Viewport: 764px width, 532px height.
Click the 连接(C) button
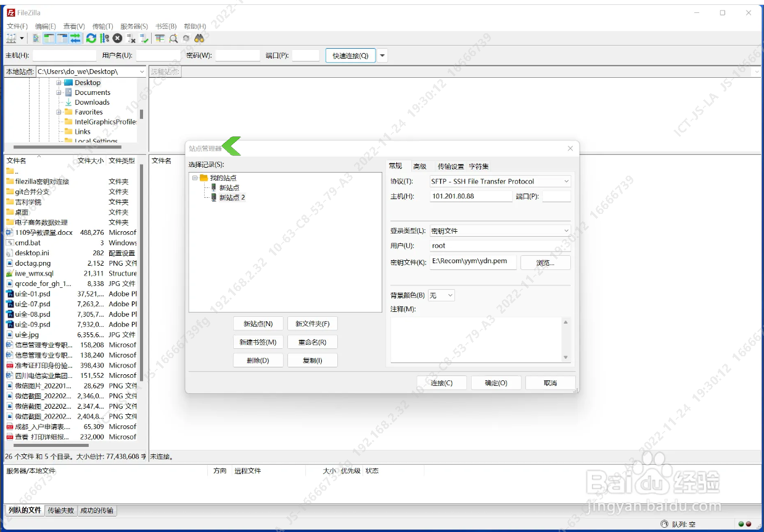442,383
